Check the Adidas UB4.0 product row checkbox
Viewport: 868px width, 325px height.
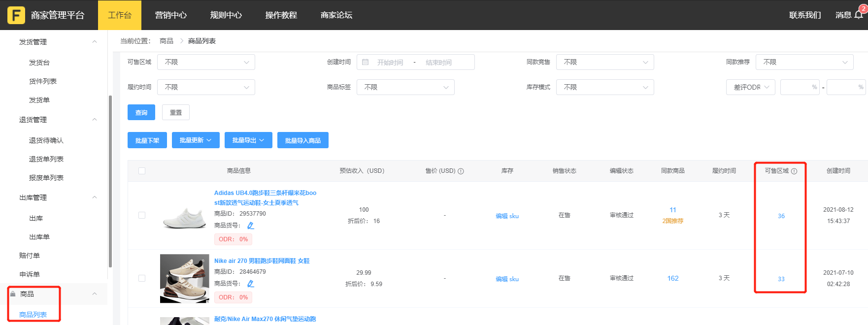142,215
